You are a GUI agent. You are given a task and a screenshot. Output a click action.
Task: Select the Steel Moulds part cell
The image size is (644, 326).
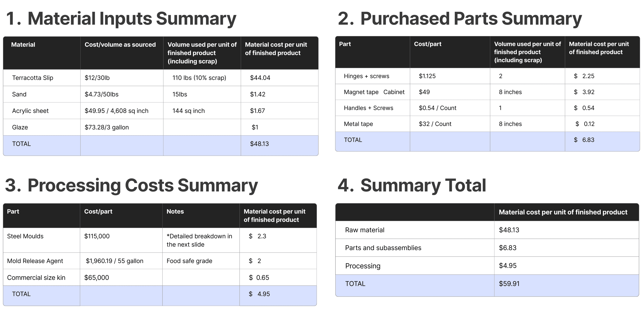(x=25, y=236)
